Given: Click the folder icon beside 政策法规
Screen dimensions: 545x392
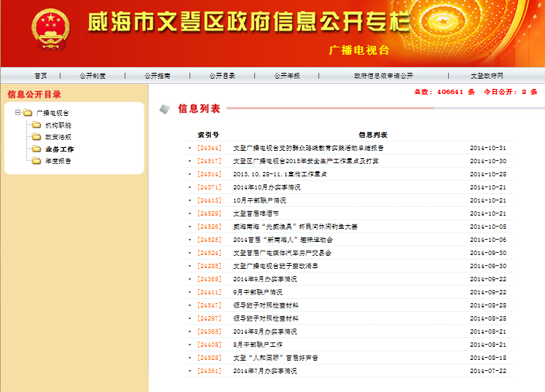Looking at the screenshot, I should coord(36,137).
